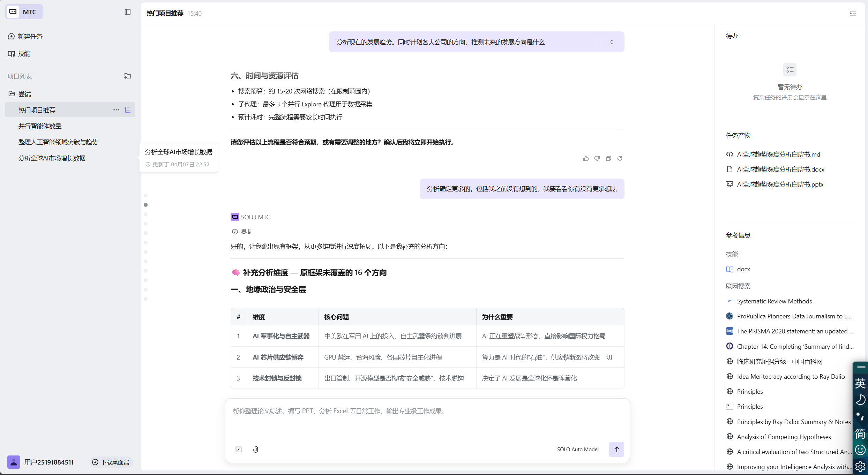Open more options for 热门项目推荐
Image resolution: width=868 pixels, height=475 pixels.
[116, 110]
